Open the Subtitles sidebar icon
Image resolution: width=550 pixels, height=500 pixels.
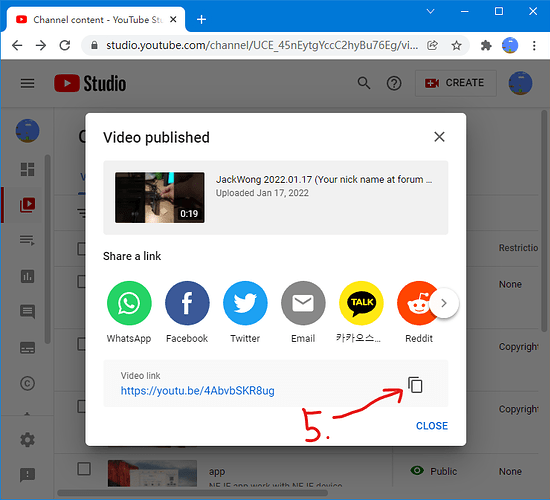(27, 348)
